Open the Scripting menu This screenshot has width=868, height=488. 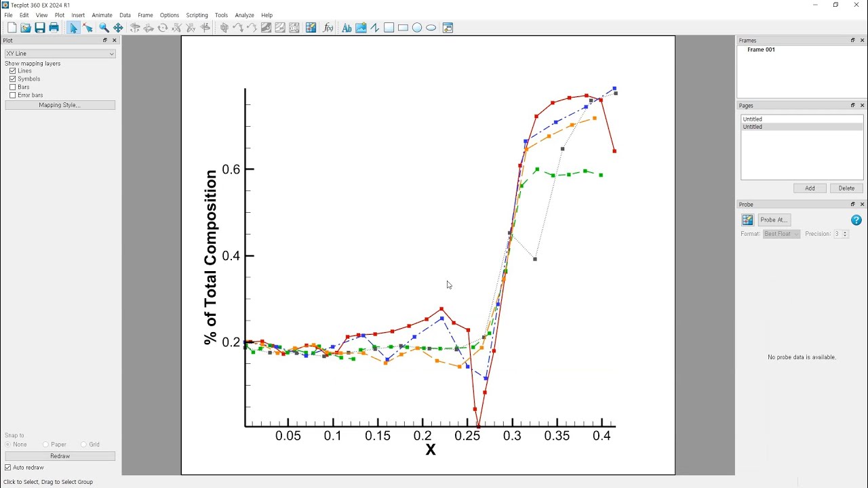(197, 15)
